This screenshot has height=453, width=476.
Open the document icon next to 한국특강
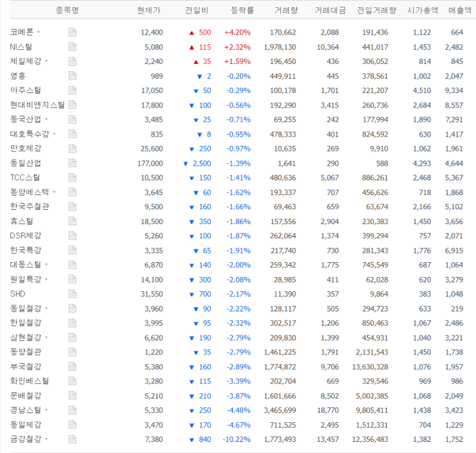tap(72, 251)
